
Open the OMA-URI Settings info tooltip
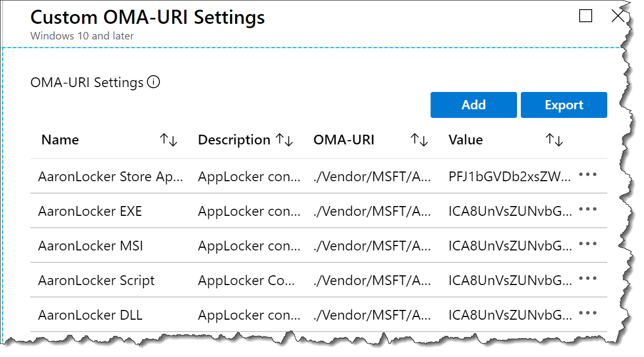tap(155, 82)
